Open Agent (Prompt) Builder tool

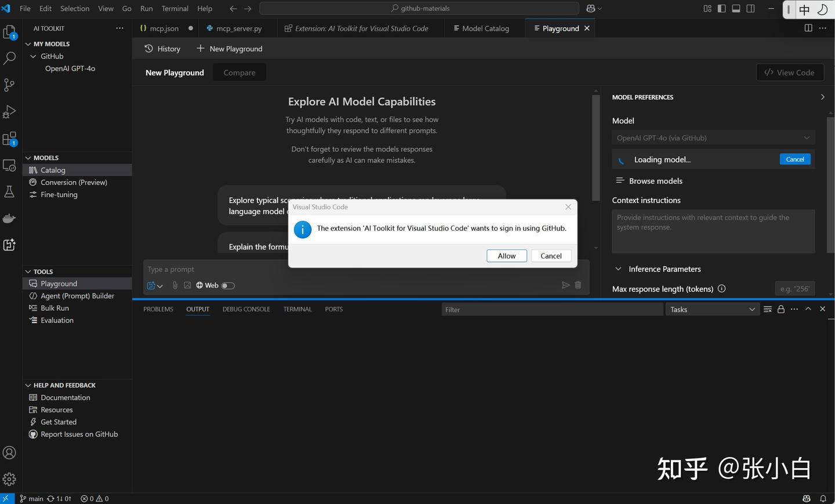coord(78,296)
